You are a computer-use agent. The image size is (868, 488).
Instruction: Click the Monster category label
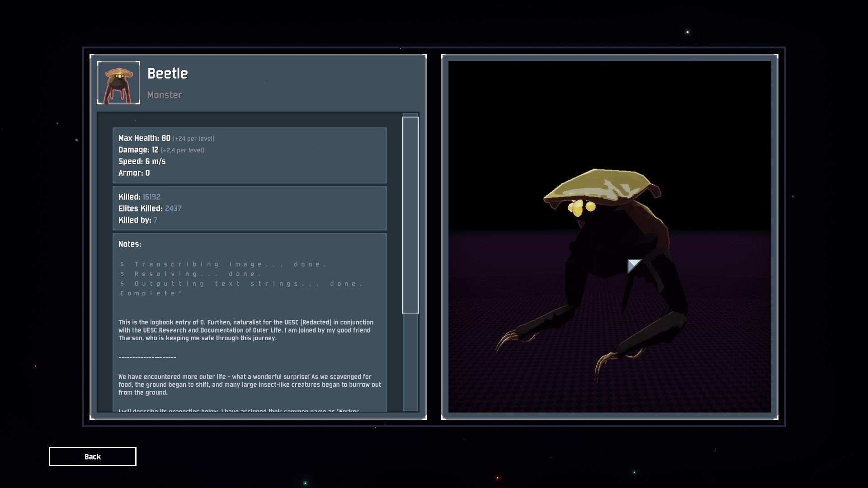(165, 95)
